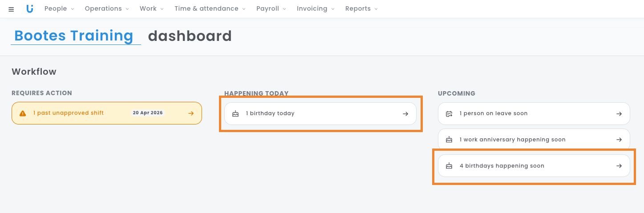This screenshot has width=644, height=213.
Task: Open the Work menu
Action: click(x=151, y=9)
